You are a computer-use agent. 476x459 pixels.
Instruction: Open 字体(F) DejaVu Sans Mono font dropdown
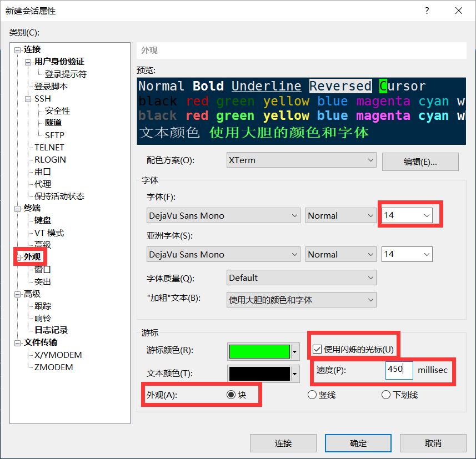(223, 216)
